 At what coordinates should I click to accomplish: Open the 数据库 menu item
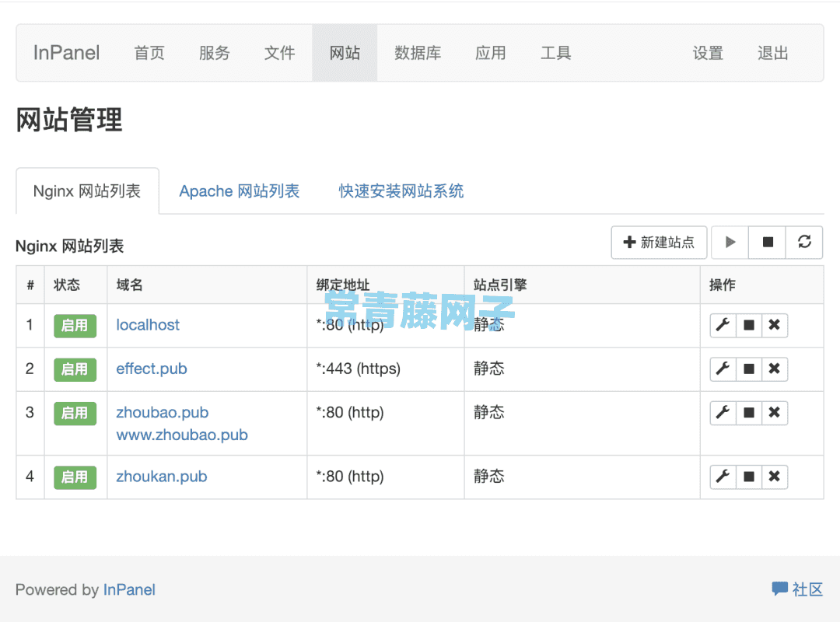tap(418, 53)
